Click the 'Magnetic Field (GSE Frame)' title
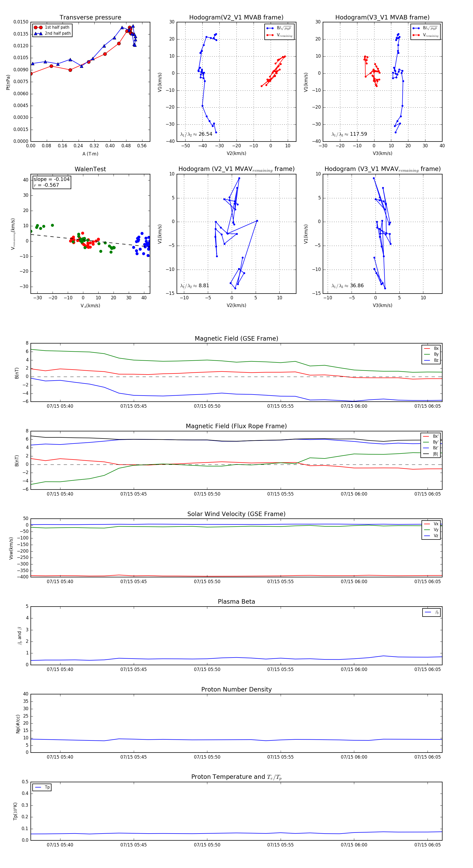The height and width of the screenshot is (868, 473). point(236,339)
